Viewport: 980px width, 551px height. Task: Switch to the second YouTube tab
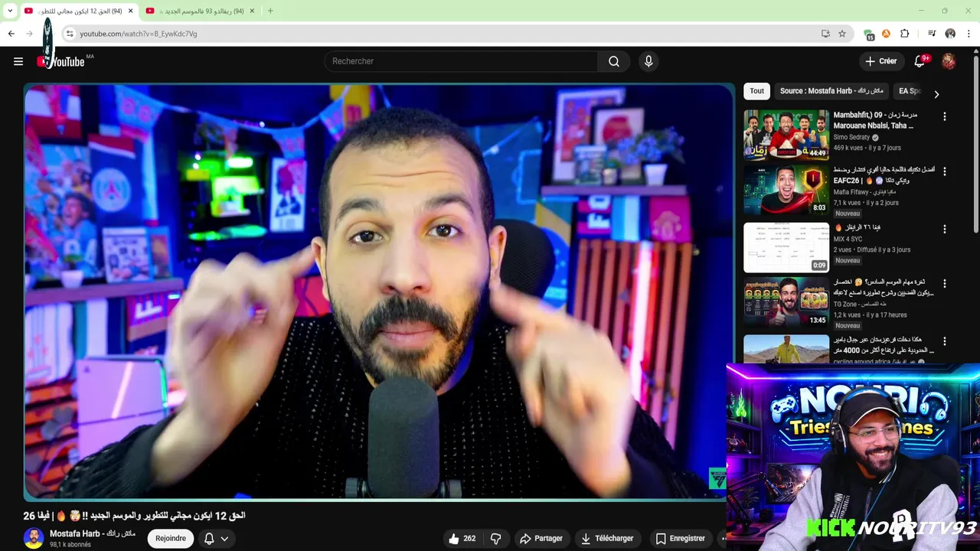pyautogui.click(x=199, y=11)
